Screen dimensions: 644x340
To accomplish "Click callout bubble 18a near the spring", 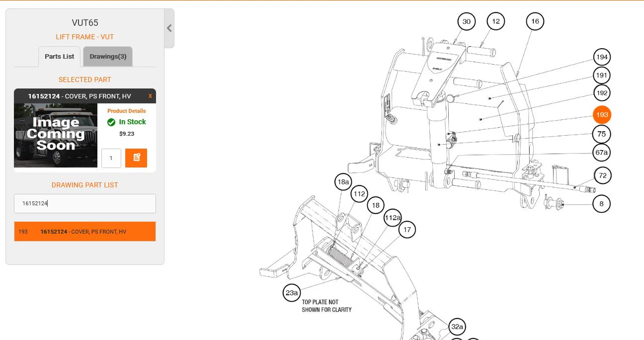I will click(x=343, y=182).
